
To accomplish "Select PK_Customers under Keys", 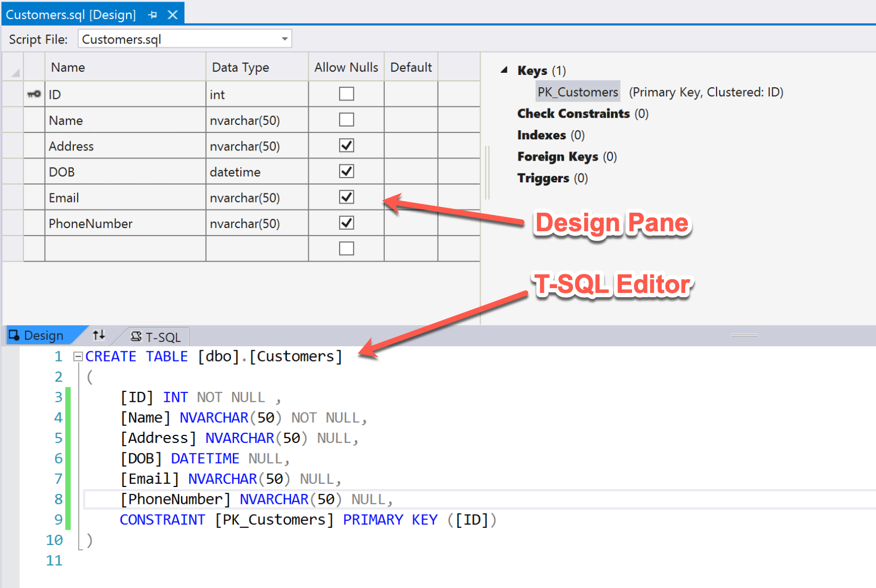I will 577,91.
